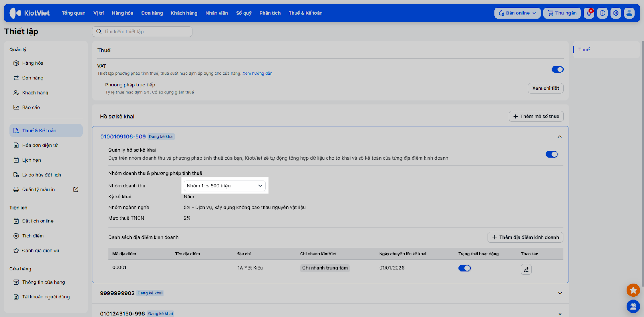Click the Thuế & Kế toán sidebar icon
Screen dimensions: 644x317
[x=16, y=131]
